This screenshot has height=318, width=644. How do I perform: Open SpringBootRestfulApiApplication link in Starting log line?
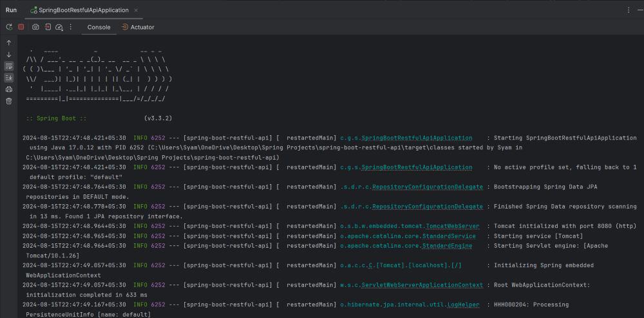417,138
